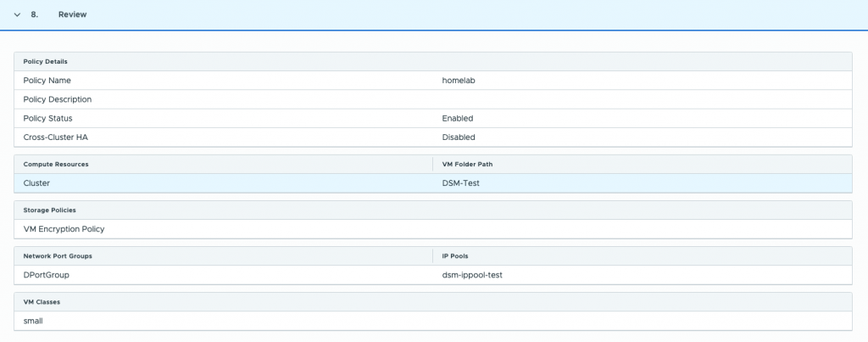Screen dimensions: 868x342
Task: Select the Cross-Cluster HA row
Action: [x=433, y=137]
